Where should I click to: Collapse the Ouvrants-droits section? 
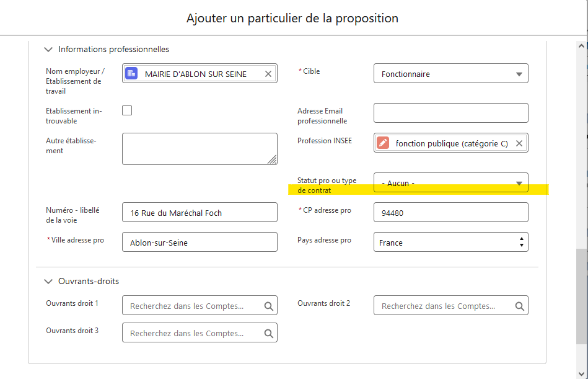coord(48,281)
